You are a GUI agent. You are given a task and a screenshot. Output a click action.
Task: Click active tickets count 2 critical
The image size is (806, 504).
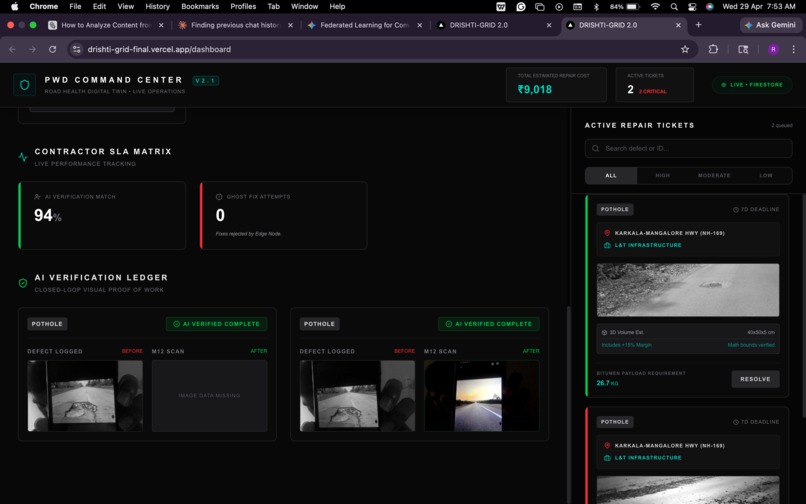pyautogui.click(x=646, y=89)
